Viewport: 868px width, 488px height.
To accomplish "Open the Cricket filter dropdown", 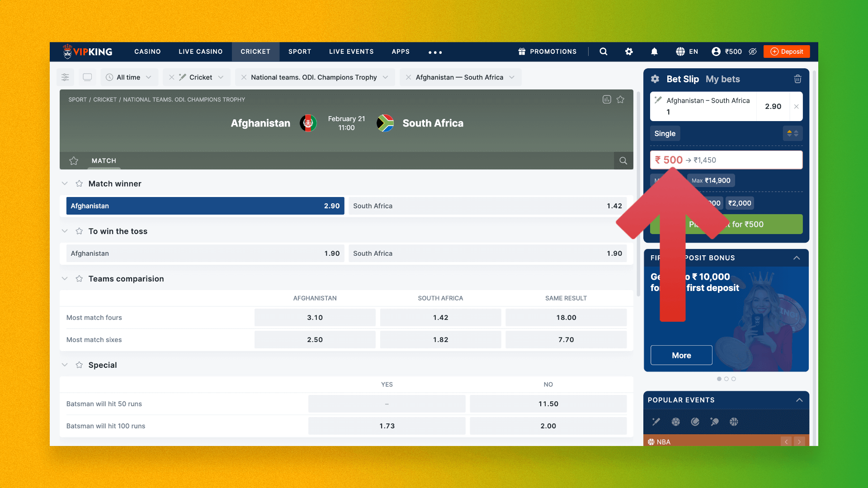I will tap(221, 76).
